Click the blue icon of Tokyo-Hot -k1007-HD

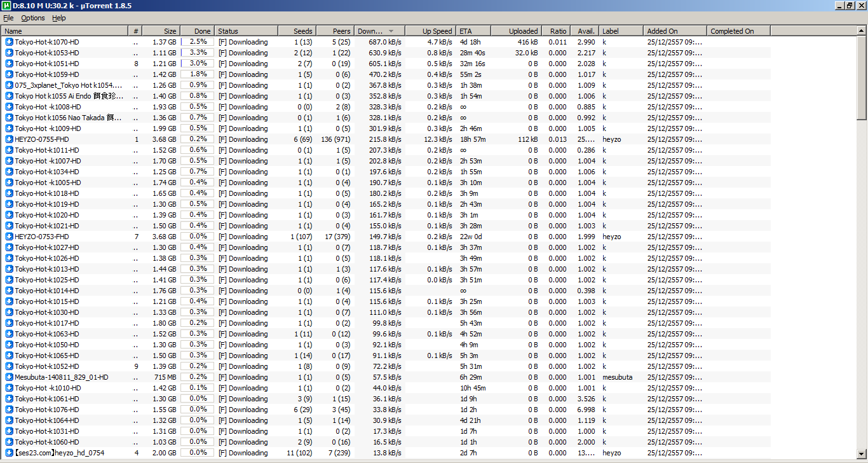pyautogui.click(x=9, y=161)
